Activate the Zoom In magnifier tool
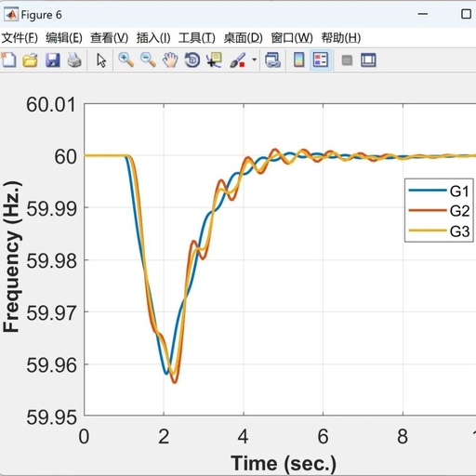This screenshot has width=476, height=476. tap(126, 59)
